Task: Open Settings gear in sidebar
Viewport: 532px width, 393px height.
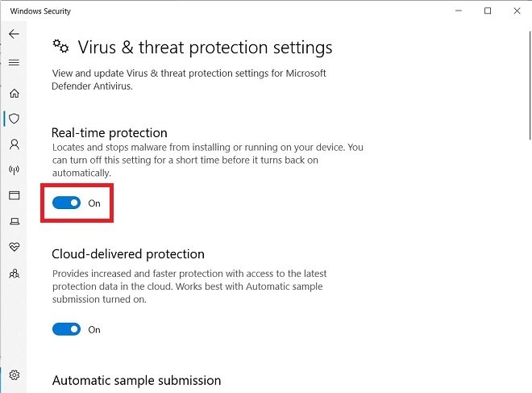Action: point(15,375)
